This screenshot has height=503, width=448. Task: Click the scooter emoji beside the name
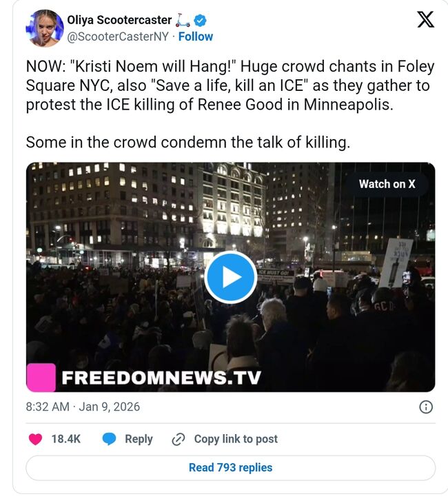(x=182, y=21)
